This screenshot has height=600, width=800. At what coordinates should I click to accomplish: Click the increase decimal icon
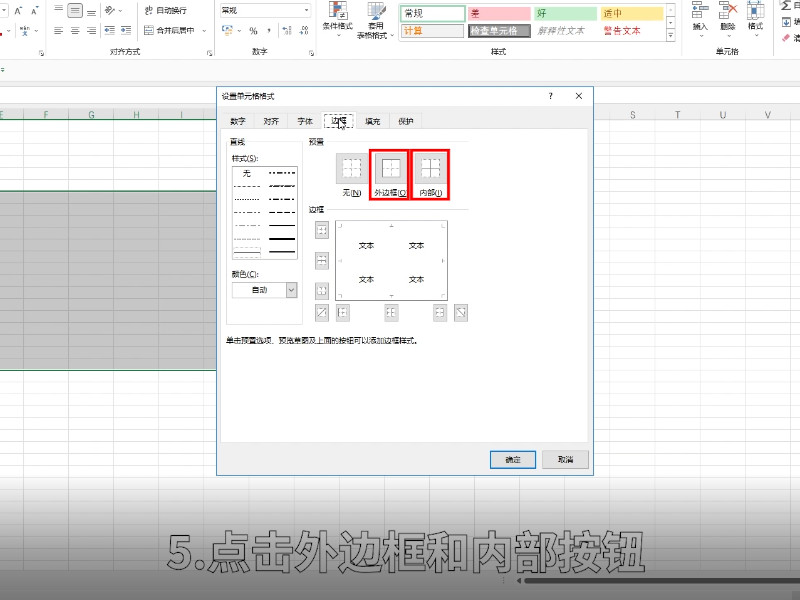tap(287, 31)
